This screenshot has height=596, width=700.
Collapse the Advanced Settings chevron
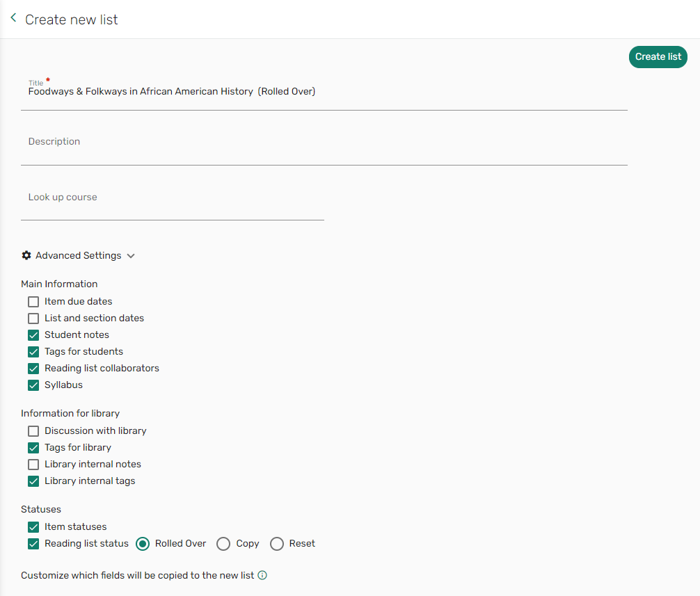pos(131,256)
